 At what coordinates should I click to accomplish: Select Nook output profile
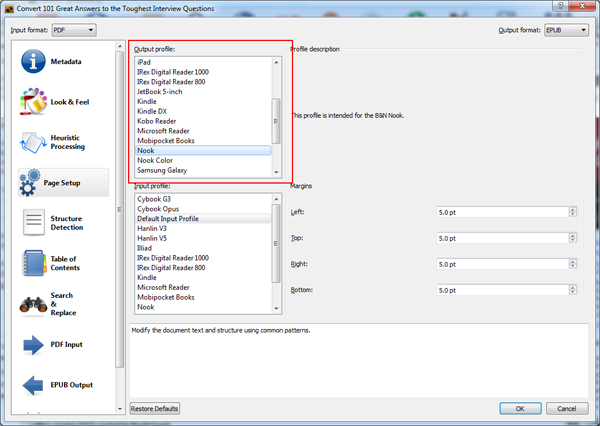click(203, 150)
